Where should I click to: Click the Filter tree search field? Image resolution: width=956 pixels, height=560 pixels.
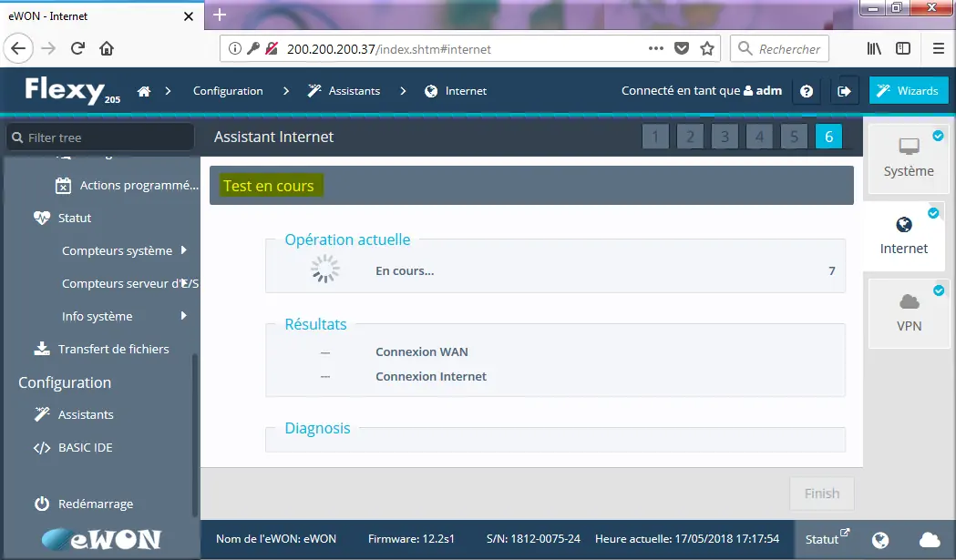(100, 137)
